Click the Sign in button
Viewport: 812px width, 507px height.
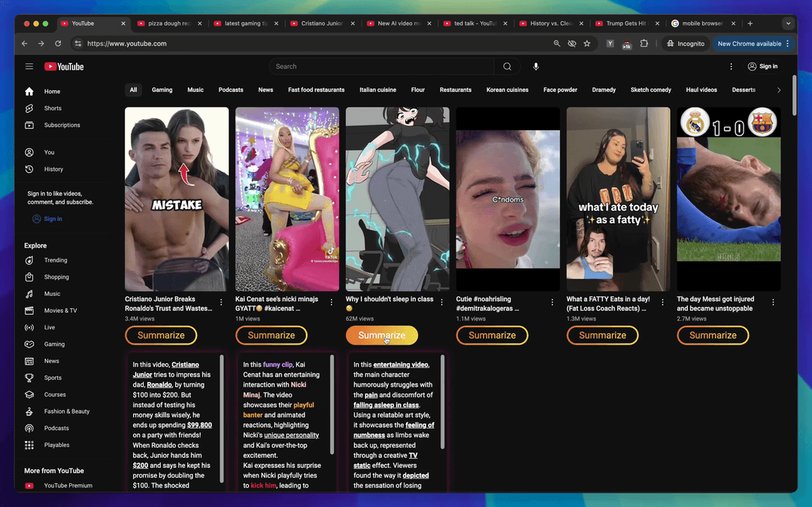click(x=762, y=66)
